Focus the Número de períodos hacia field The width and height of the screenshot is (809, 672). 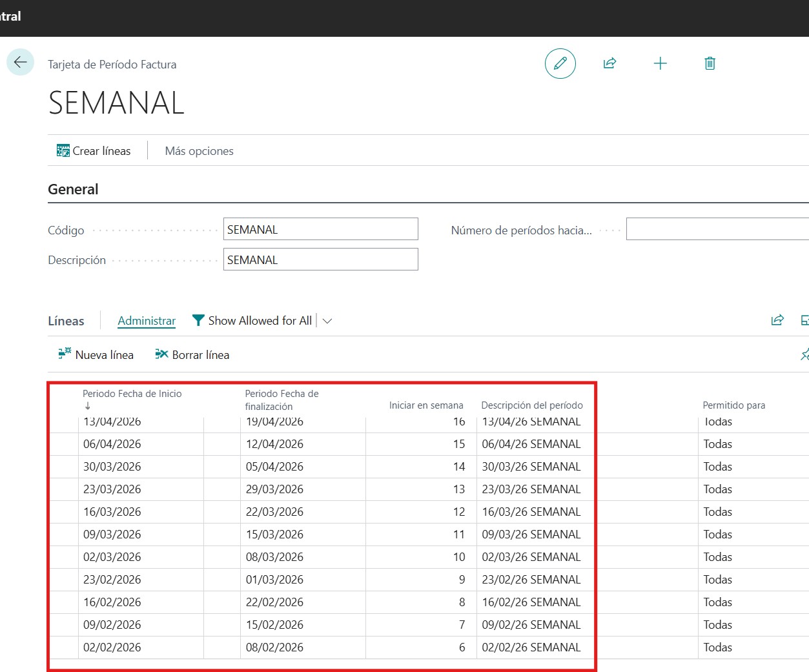click(717, 229)
